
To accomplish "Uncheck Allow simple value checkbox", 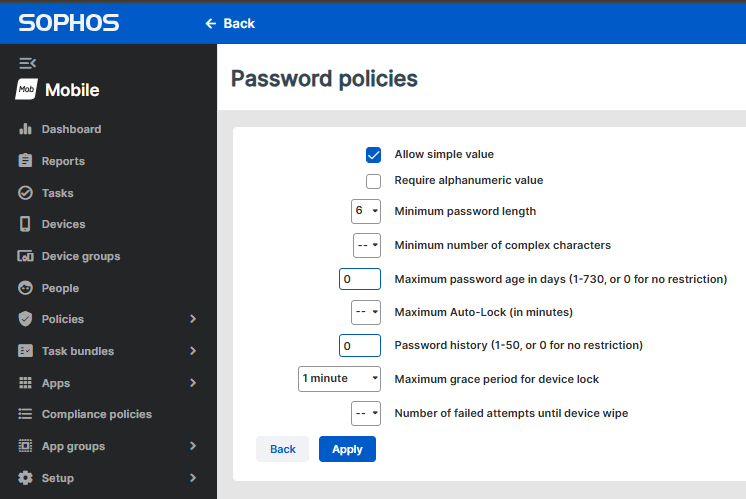I will (x=373, y=155).
